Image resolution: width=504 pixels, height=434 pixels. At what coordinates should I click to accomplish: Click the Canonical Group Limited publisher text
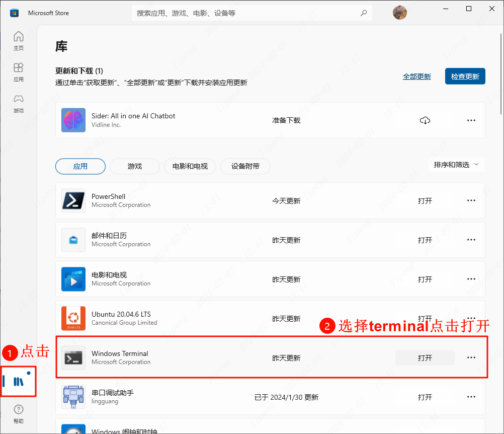click(124, 323)
